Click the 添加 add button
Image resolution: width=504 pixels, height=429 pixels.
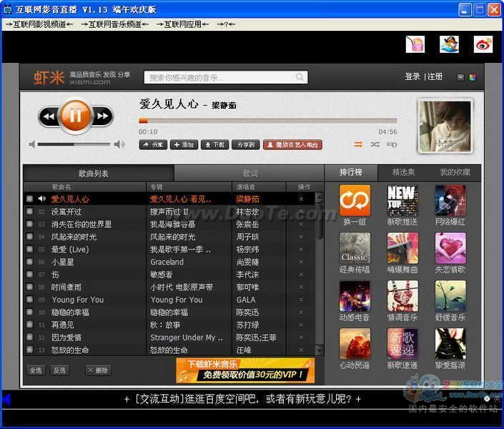[x=184, y=144]
